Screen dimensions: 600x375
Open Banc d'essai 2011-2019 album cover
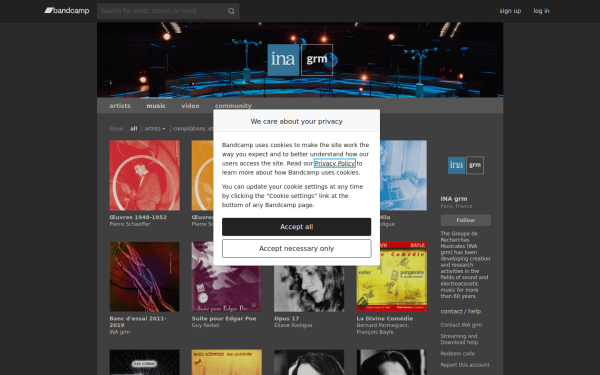pyautogui.click(x=144, y=277)
